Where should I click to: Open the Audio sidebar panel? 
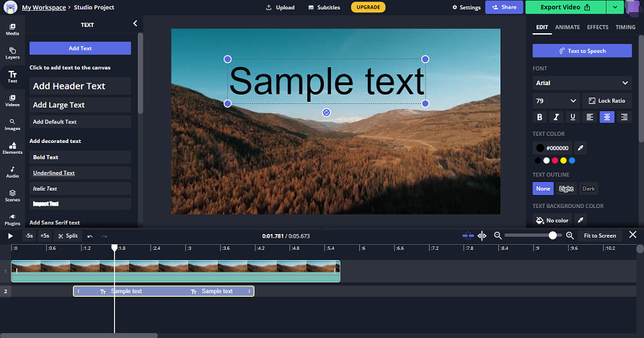click(12, 172)
